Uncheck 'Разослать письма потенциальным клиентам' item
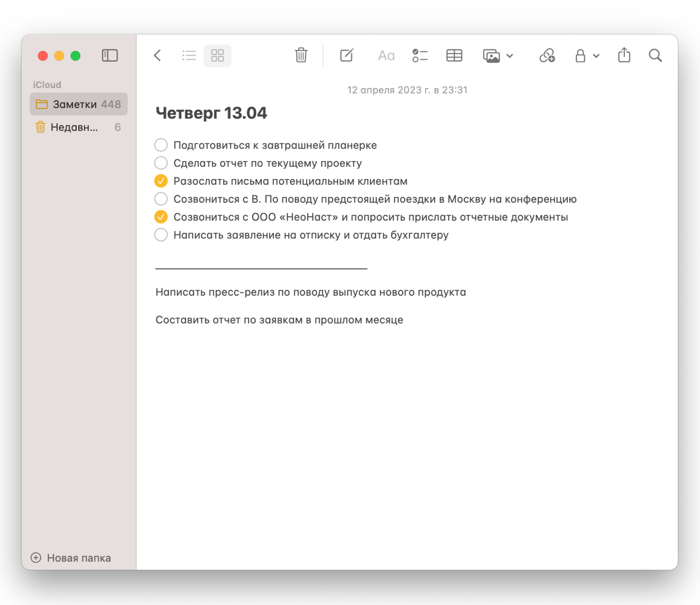 (161, 181)
